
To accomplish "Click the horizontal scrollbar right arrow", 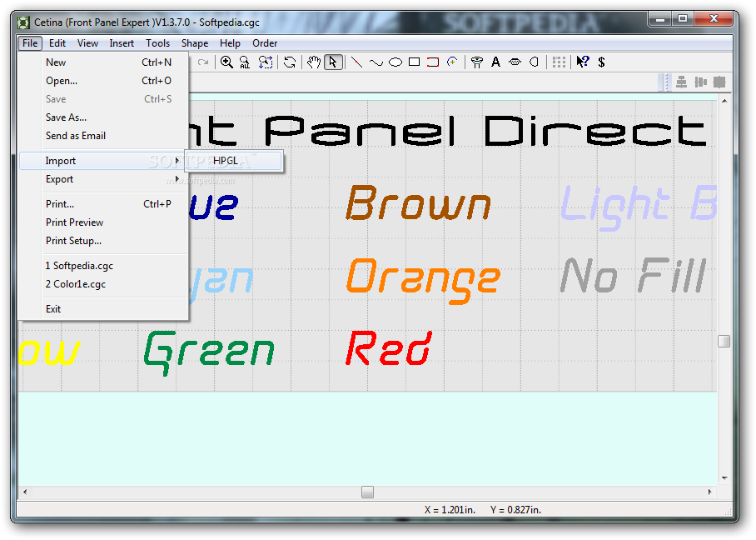I will (709, 492).
